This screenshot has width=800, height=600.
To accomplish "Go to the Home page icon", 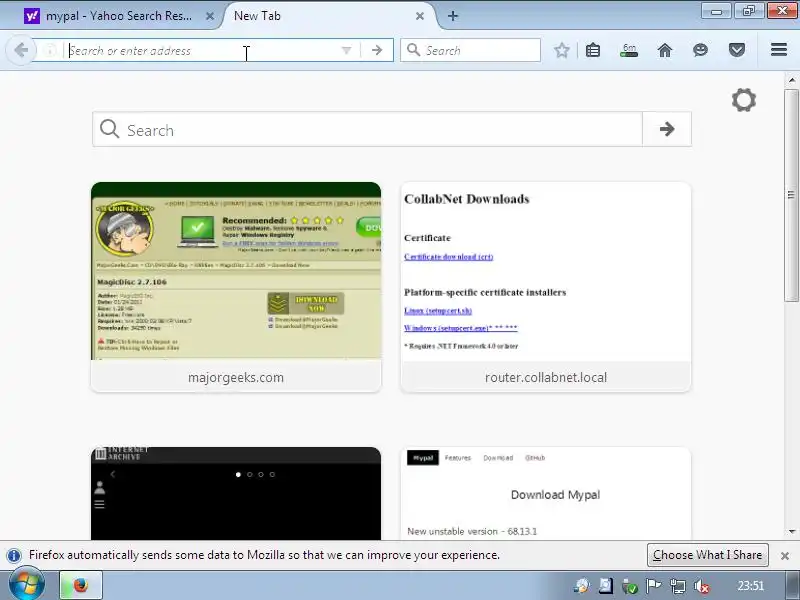I will click(665, 50).
